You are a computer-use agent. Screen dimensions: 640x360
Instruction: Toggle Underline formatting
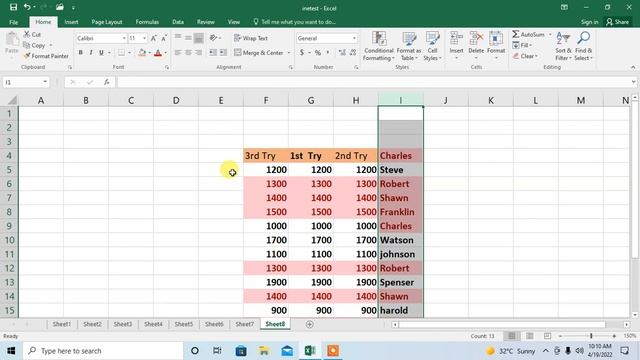pyautogui.click(x=101, y=53)
